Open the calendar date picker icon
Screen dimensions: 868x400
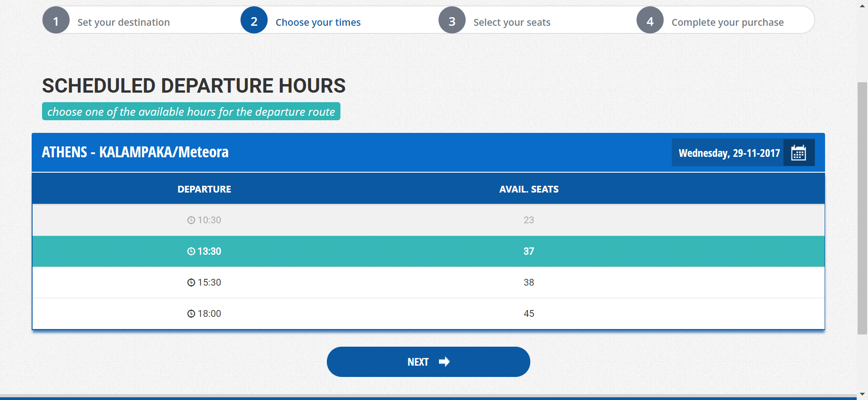[799, 153]
